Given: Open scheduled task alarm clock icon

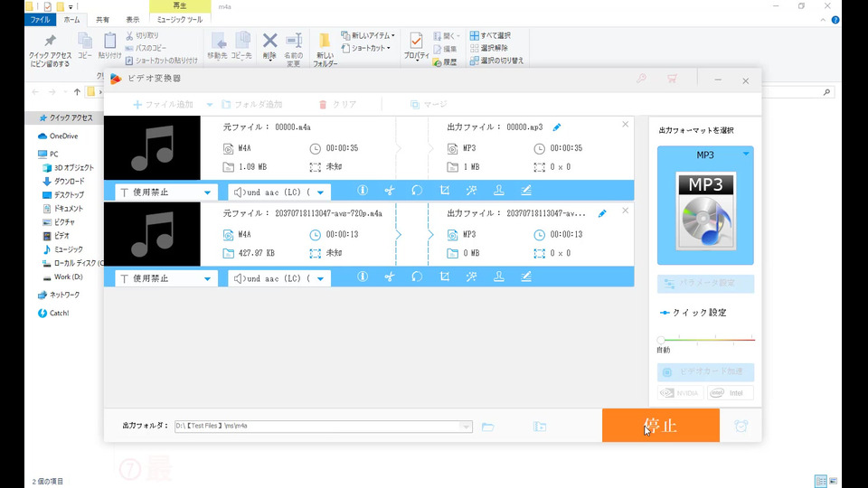Looking at the screenshot, I should coord(741,426).
